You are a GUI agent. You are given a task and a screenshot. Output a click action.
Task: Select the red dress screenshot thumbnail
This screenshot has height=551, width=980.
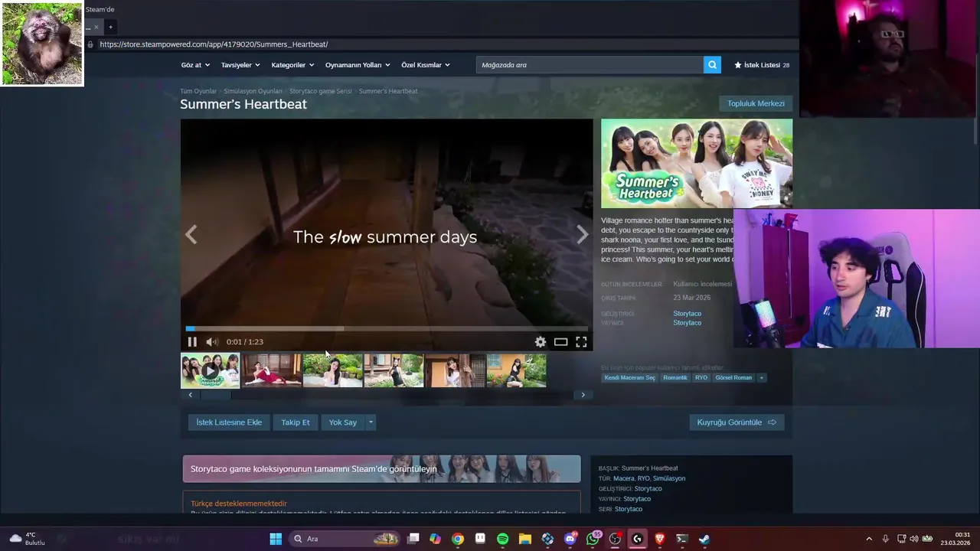pos(272,370)
